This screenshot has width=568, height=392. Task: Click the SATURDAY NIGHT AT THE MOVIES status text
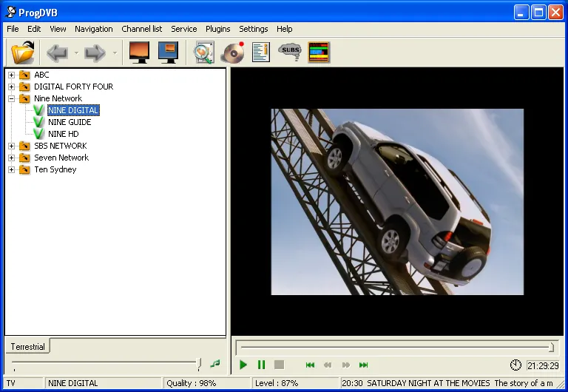428,383
